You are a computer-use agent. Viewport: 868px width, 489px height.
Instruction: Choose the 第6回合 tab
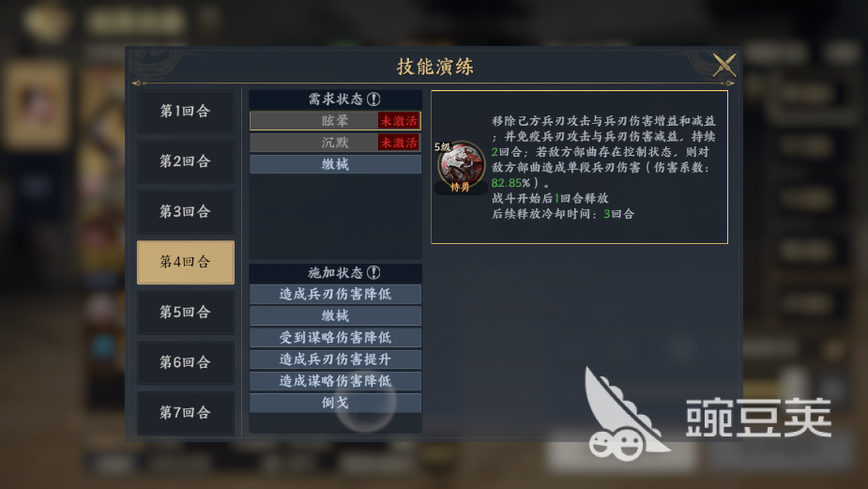click(x=186, y=362)
